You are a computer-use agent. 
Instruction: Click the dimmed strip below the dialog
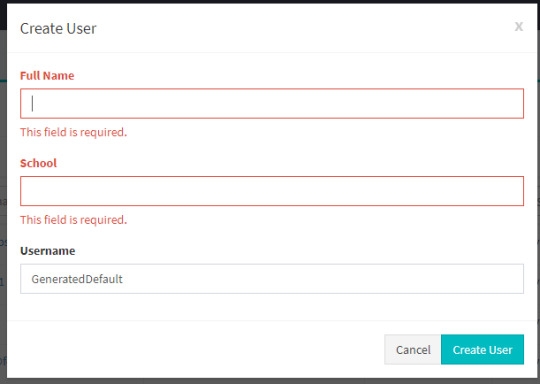pos(270,381)
